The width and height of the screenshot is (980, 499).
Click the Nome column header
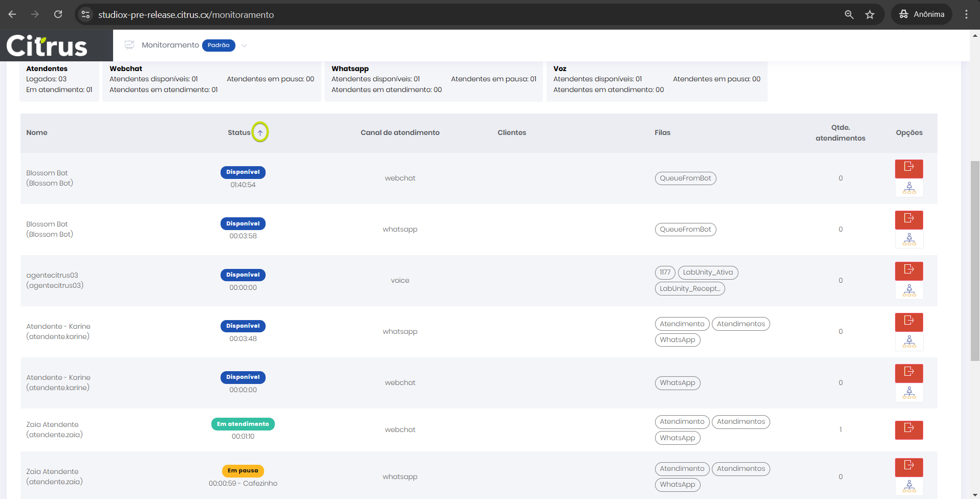[37, 132]
